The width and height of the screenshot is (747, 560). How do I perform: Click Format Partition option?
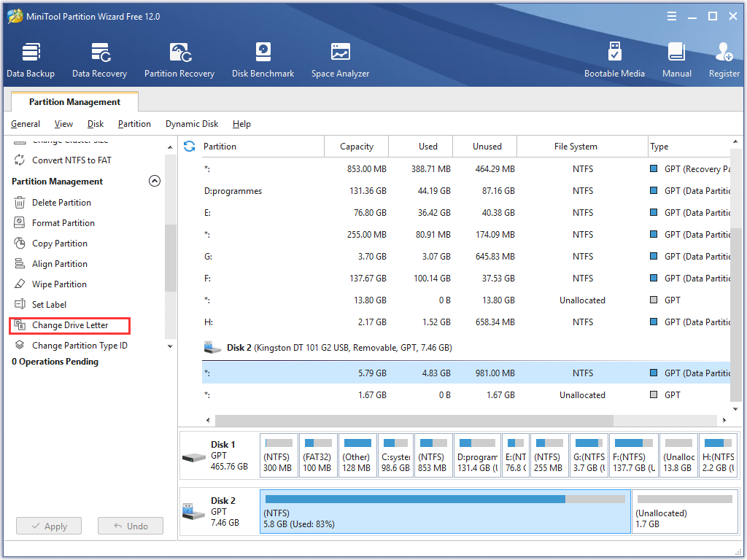point(63,223)
